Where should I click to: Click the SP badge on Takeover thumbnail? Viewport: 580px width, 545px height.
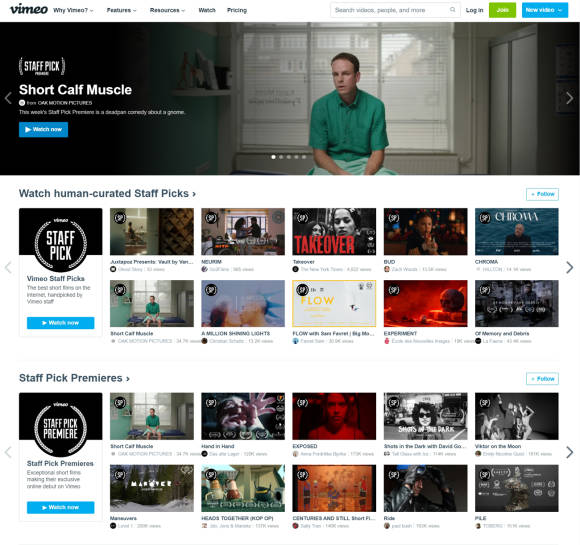(302, 218)
